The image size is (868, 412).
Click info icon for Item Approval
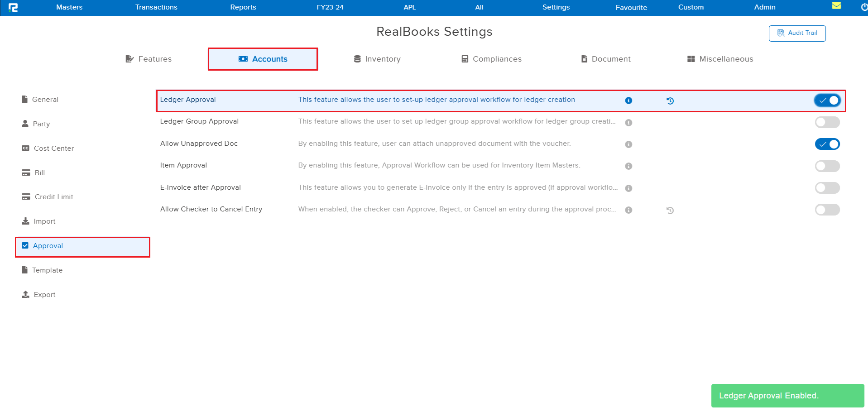[x=628, y=166]
